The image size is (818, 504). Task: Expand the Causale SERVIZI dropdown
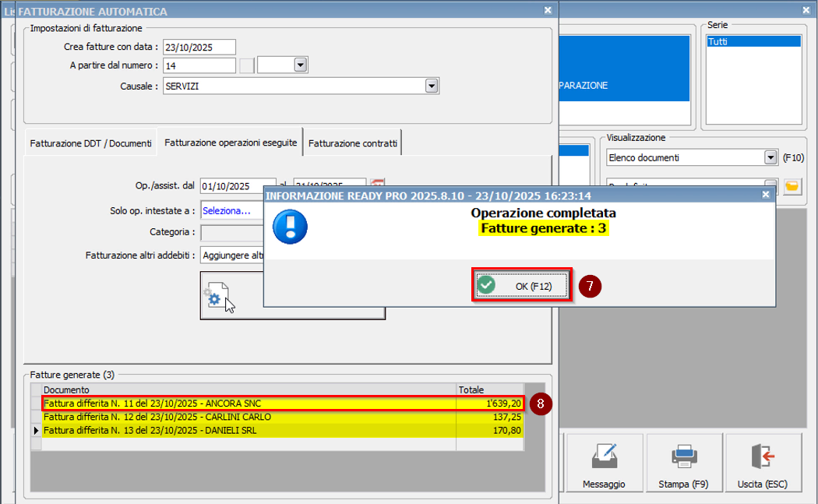point(432,86)
